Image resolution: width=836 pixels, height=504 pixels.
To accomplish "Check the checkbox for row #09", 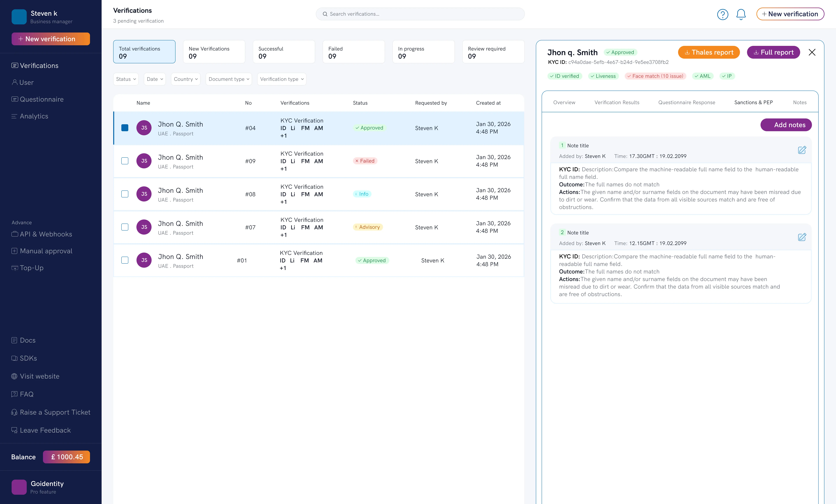I will click(125, 161).
